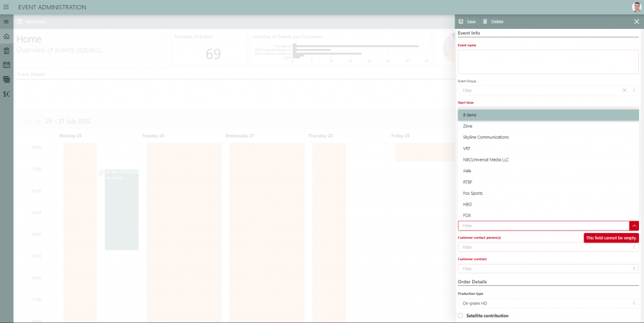Viewport: 644px width, 323px height.
Task: Click the Tuesday 26 column header
Action: coord(153,136)
